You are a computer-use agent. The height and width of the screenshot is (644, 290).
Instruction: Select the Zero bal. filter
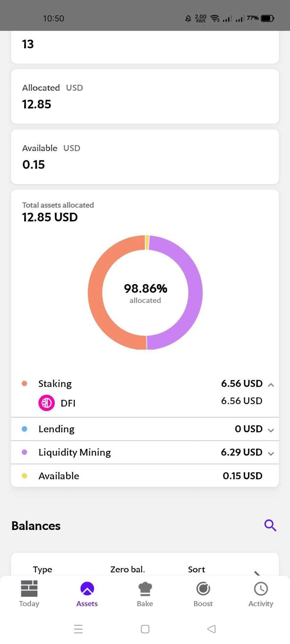click(x=128, y=569)
